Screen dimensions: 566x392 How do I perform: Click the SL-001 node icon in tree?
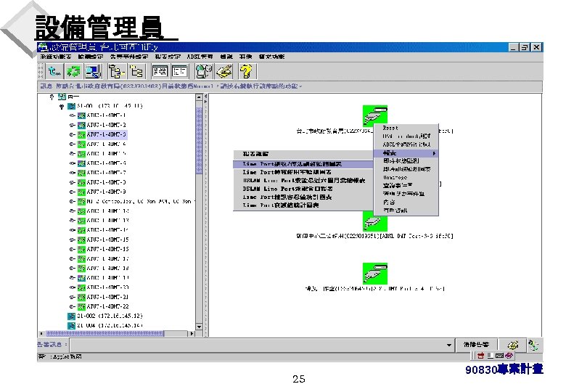[71, 106]
